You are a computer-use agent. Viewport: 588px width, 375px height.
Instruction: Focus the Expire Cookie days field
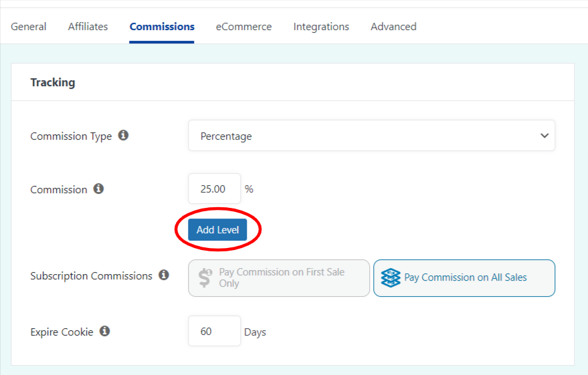[x=214, y=332]
